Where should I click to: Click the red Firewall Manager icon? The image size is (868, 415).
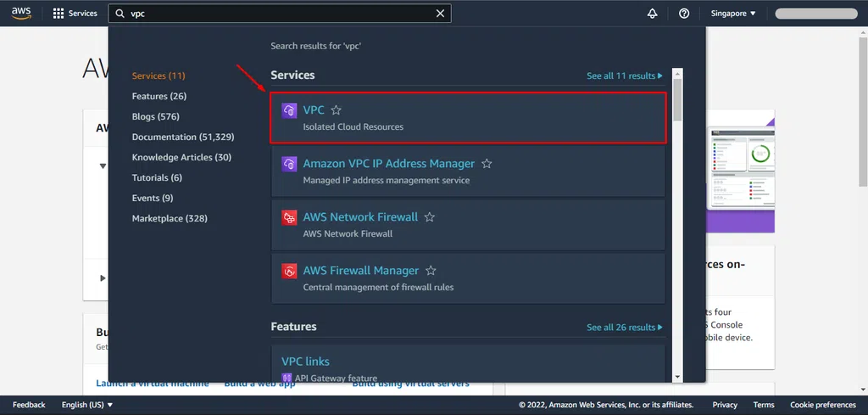click(289, 271)
